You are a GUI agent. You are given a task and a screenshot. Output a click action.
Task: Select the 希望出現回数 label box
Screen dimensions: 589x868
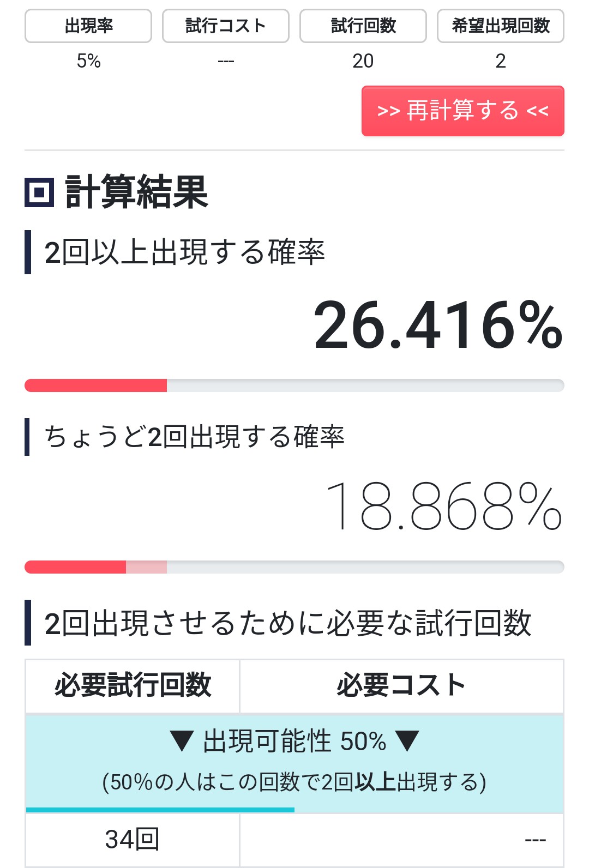click(x=501, y=26)
